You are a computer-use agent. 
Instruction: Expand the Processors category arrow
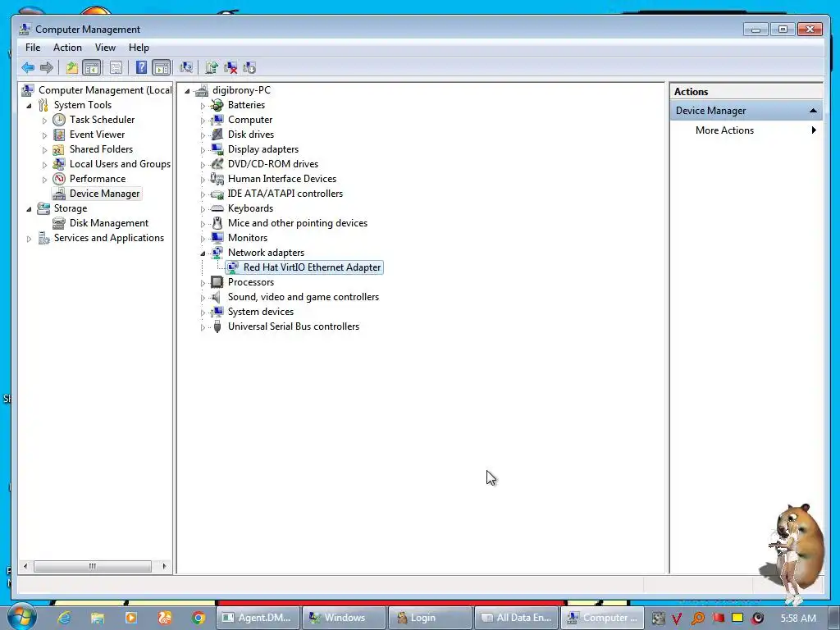(x=203, y=283)
